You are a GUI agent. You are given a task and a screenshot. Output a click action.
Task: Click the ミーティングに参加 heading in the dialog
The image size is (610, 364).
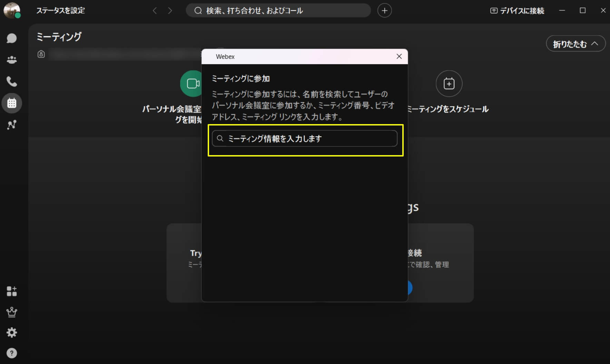(x=241, y=79)
